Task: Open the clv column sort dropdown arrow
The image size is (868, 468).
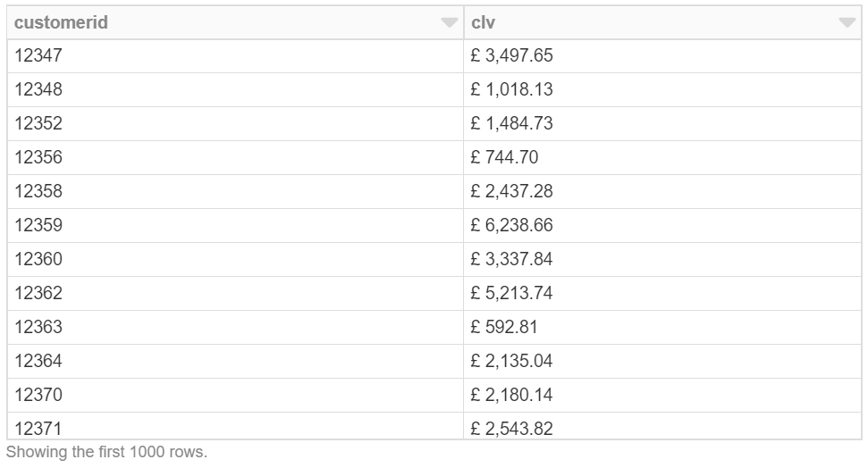Action: [847, 23]
